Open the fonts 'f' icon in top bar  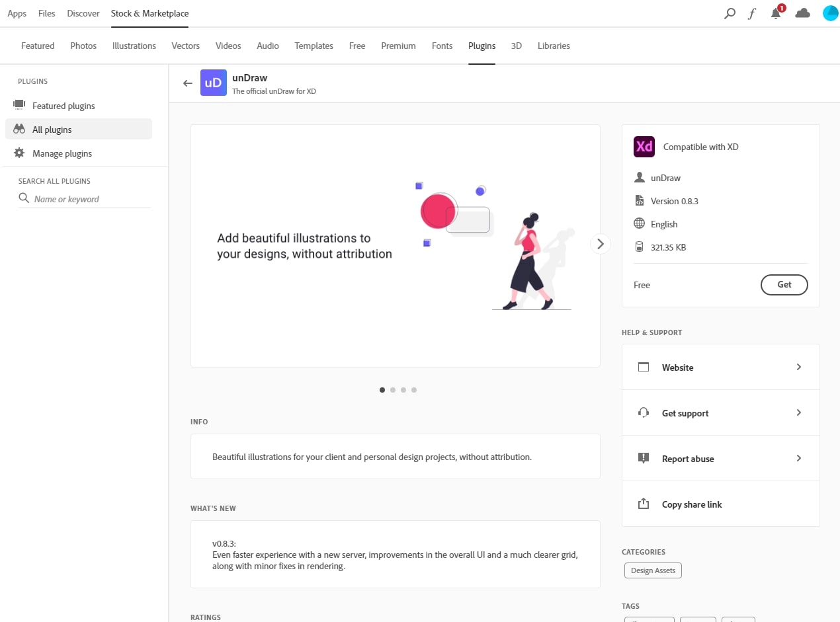tap(752, 13)
